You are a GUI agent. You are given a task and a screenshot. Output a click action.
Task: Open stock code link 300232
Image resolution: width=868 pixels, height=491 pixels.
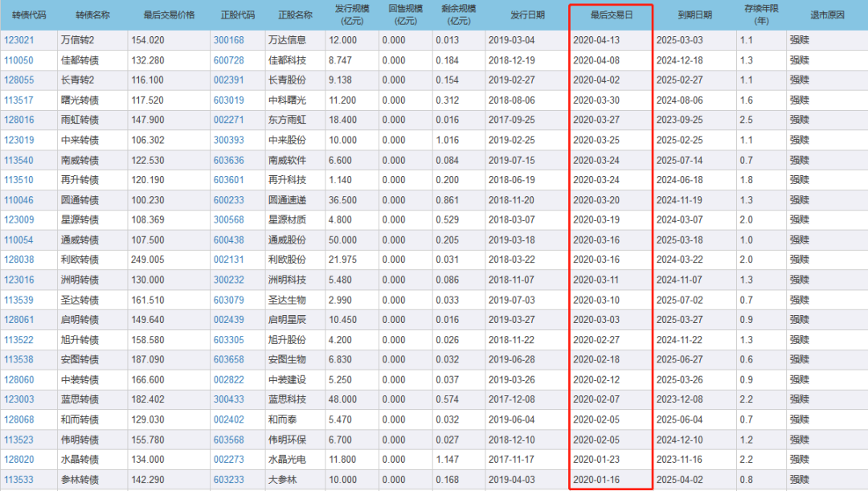tap(228, 280)
